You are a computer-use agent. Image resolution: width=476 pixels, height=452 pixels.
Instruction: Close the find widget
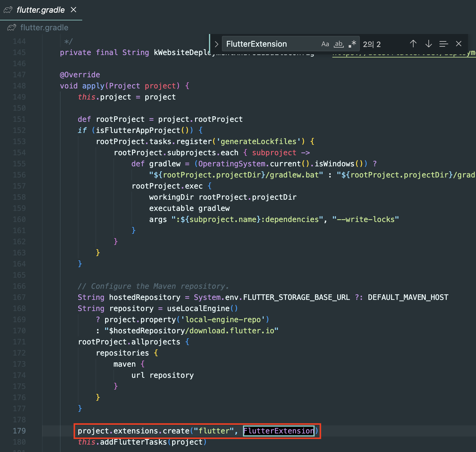(459, 44)
